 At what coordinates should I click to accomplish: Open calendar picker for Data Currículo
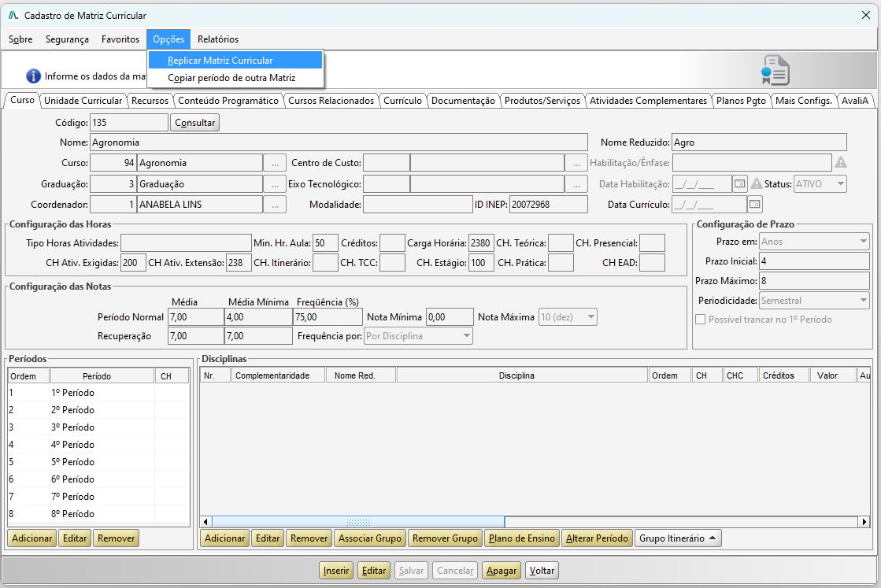point(754,205)
